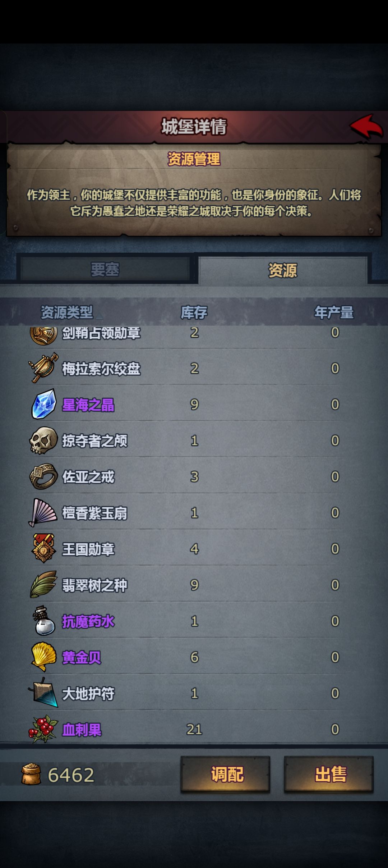Click the 调配 button
This screenshot has height=868, width=388.
coord(225,774)
